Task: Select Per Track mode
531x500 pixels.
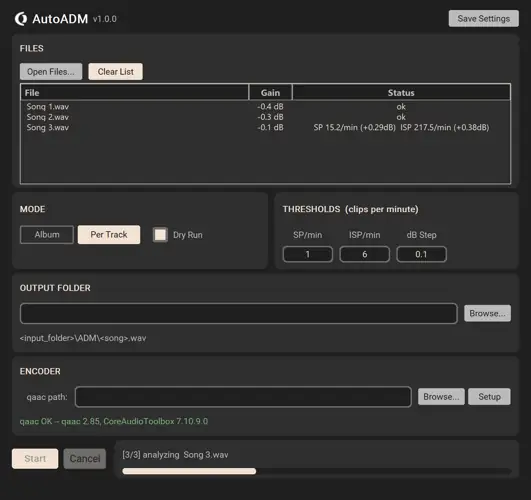Action: click(109, 234)
